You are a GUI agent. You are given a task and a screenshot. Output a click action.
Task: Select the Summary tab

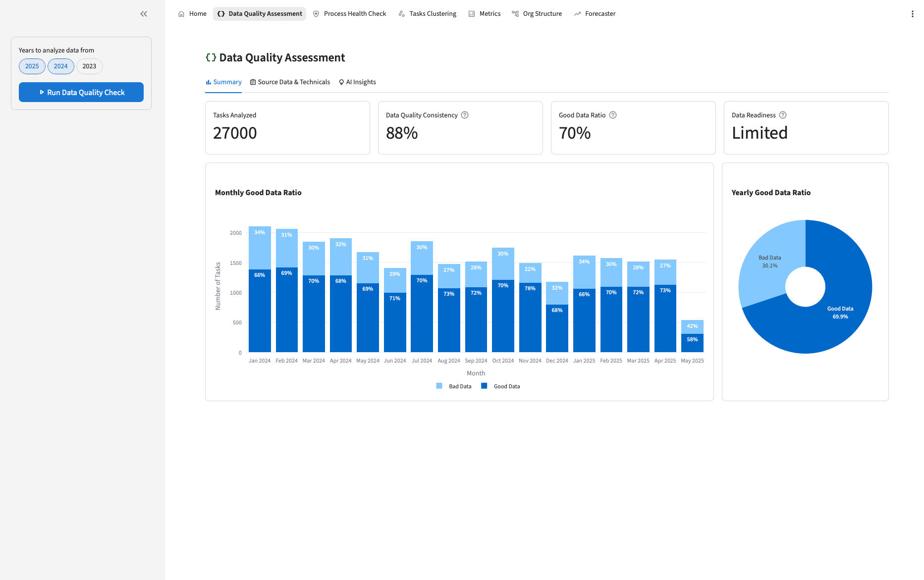coord(223,82)
